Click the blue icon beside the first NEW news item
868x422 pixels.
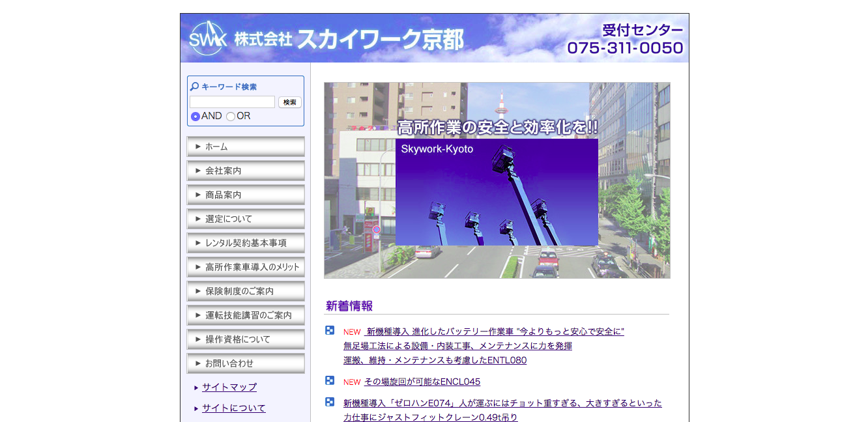tap(329, 331)
